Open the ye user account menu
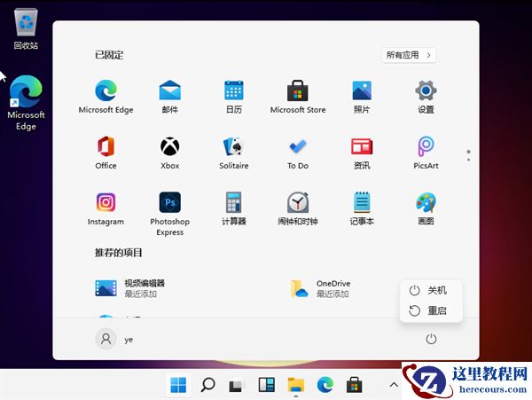This screenshot has width=532, height=400. click(x=114, y=339)
